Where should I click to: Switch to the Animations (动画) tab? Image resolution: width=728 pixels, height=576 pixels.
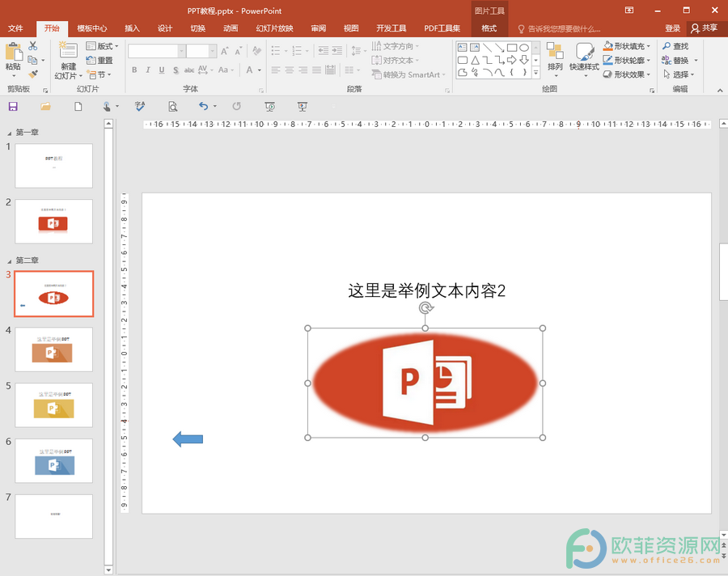231,28
